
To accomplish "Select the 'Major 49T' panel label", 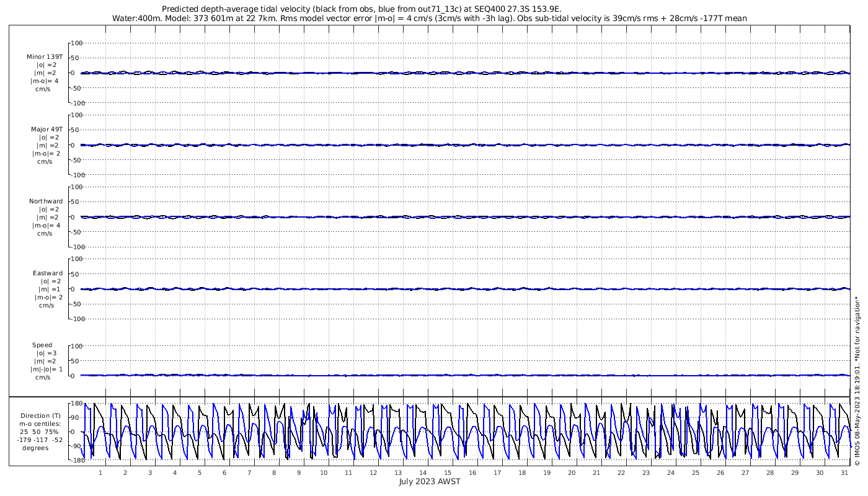I will pos(47,130).
